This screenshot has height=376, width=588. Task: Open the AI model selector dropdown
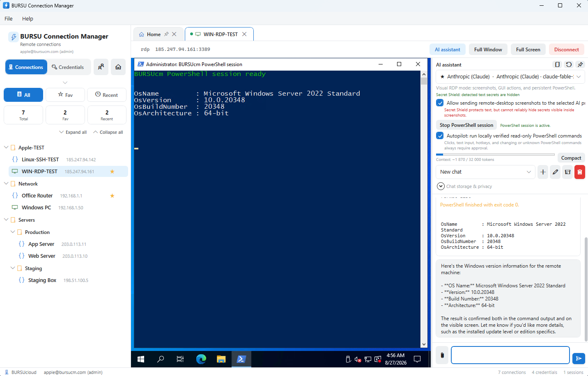510,77
